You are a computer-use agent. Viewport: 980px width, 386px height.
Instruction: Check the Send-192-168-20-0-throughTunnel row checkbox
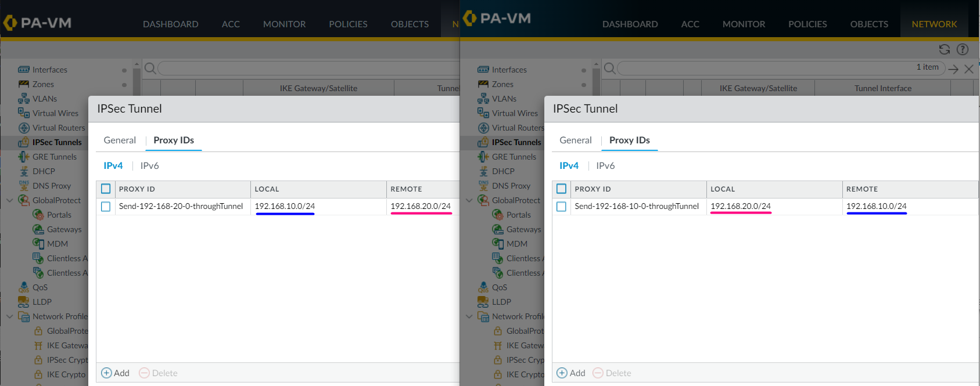click(106, 207)
